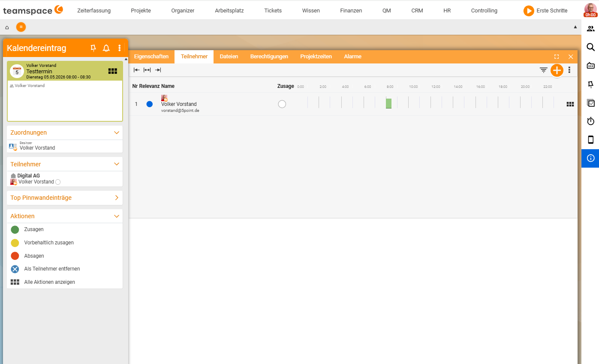Click Alle Aktionen anzeigen link
The width and height of the screenshot is (599, 364).
50,282
